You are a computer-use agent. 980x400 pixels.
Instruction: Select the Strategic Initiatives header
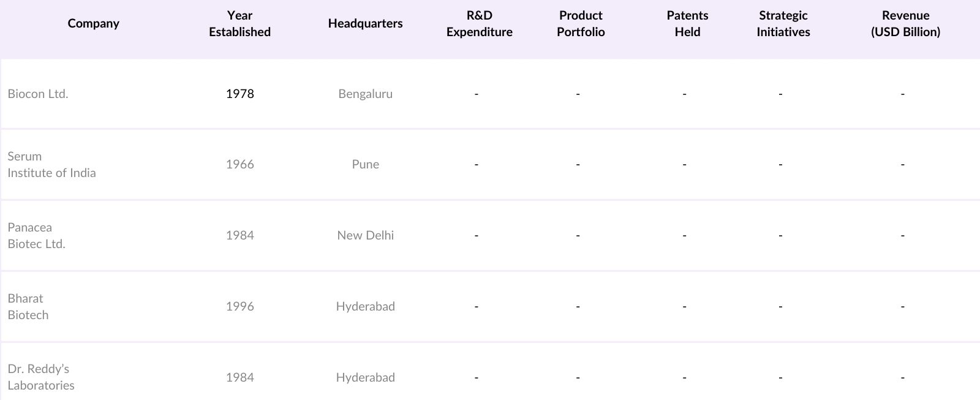pos(783,23)
